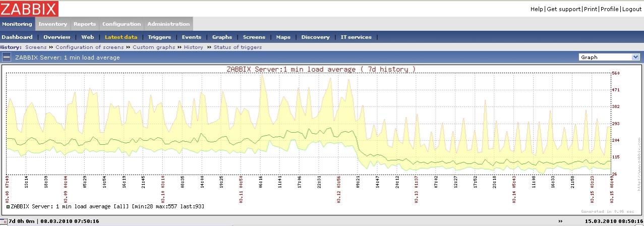Screen dimensions: 644x226
Task: Open the Monitoring tab
Action: 17,24
